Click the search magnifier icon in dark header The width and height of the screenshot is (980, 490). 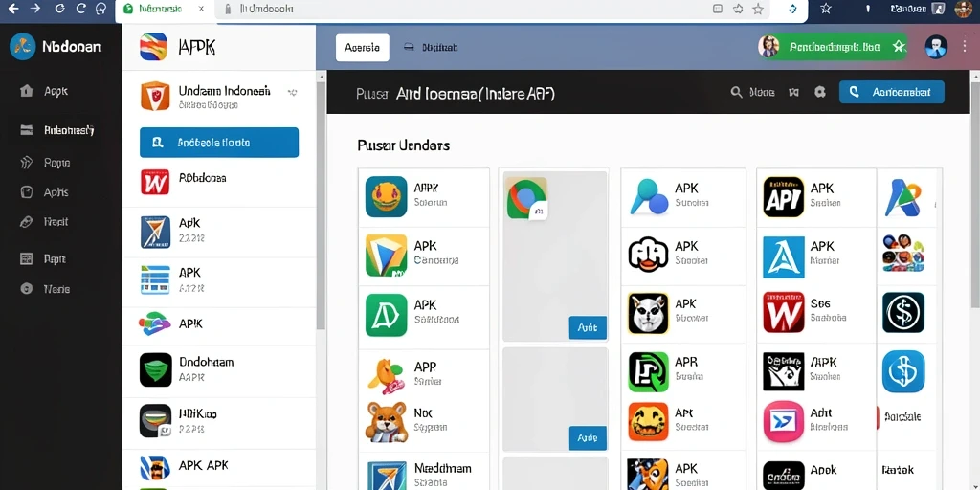tap(736, 92)
